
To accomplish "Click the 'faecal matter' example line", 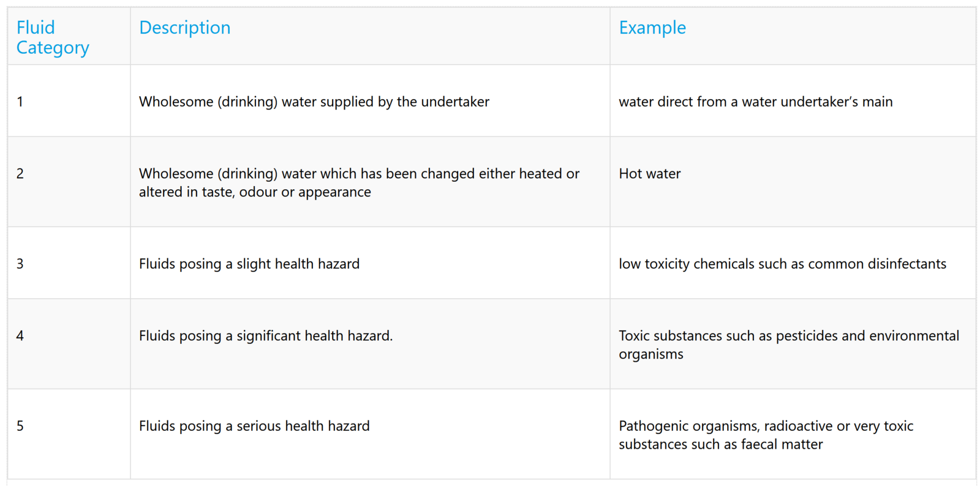I will pos(720,444).
